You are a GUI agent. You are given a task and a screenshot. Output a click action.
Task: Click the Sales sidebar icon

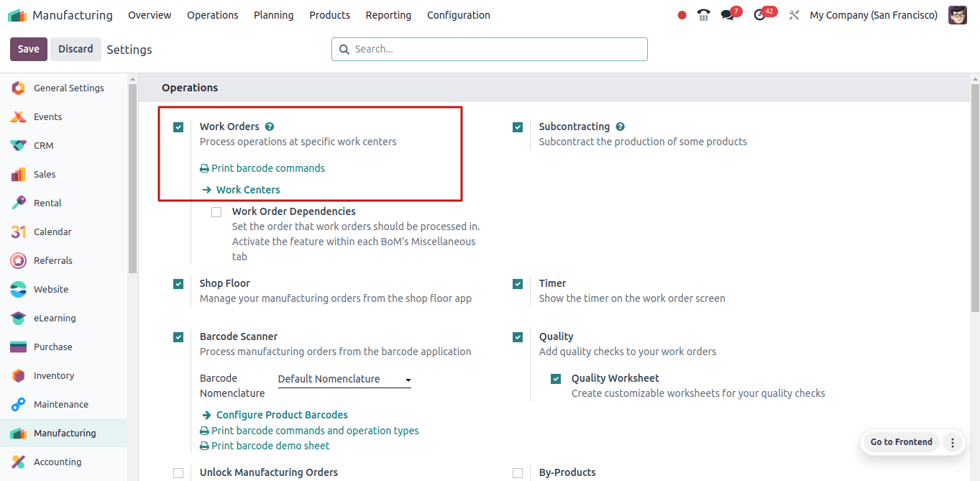click(19, 174)
